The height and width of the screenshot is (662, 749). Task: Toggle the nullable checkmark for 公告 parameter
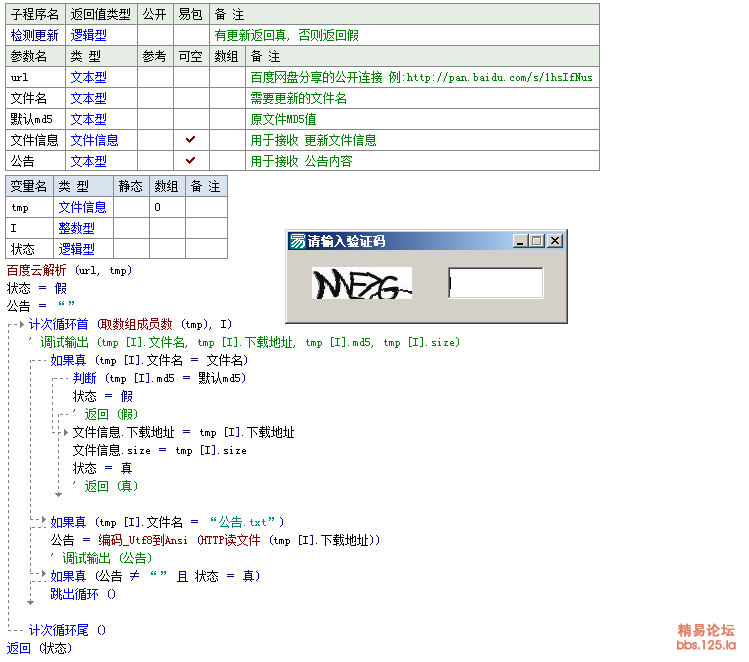pos(191,160)
